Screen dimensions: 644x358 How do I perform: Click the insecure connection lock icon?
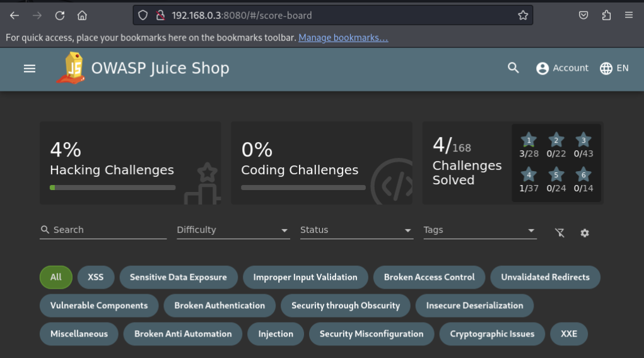pos(161,16)
